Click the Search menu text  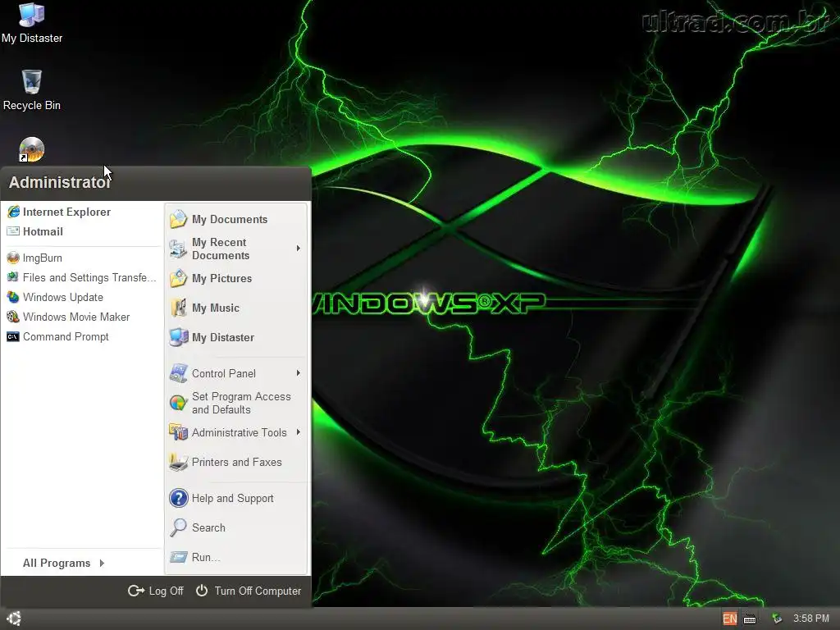point(208,527)
